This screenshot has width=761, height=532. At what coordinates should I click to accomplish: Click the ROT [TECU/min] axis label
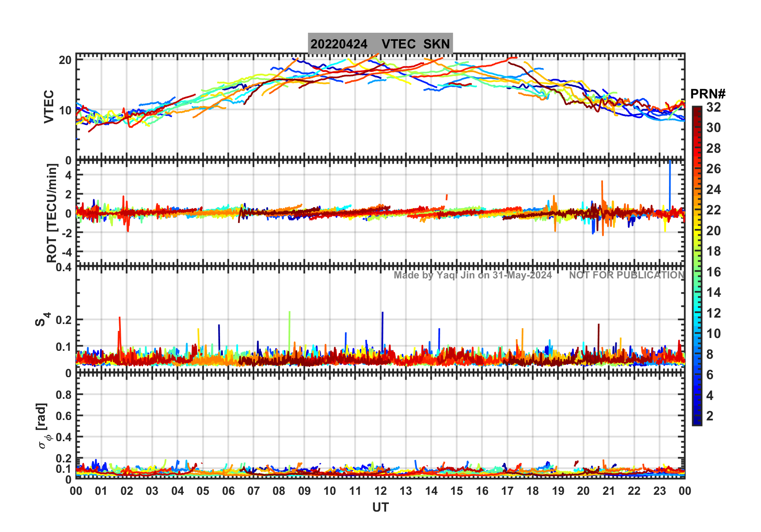[52, 213]
